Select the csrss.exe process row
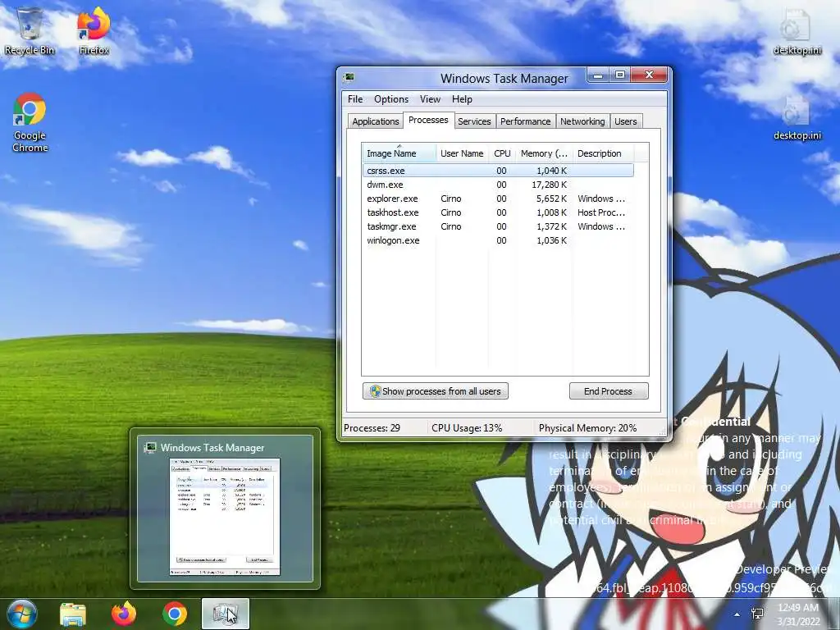The image size is (840, 630). coord(498,171)
